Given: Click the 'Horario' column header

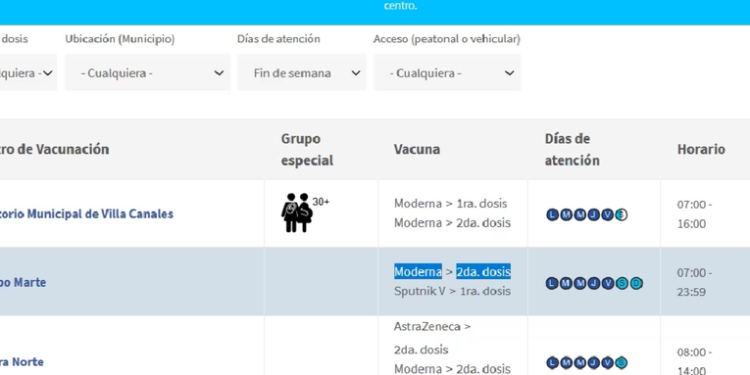Looking at the screenshot, I should [x=701, y=149].
